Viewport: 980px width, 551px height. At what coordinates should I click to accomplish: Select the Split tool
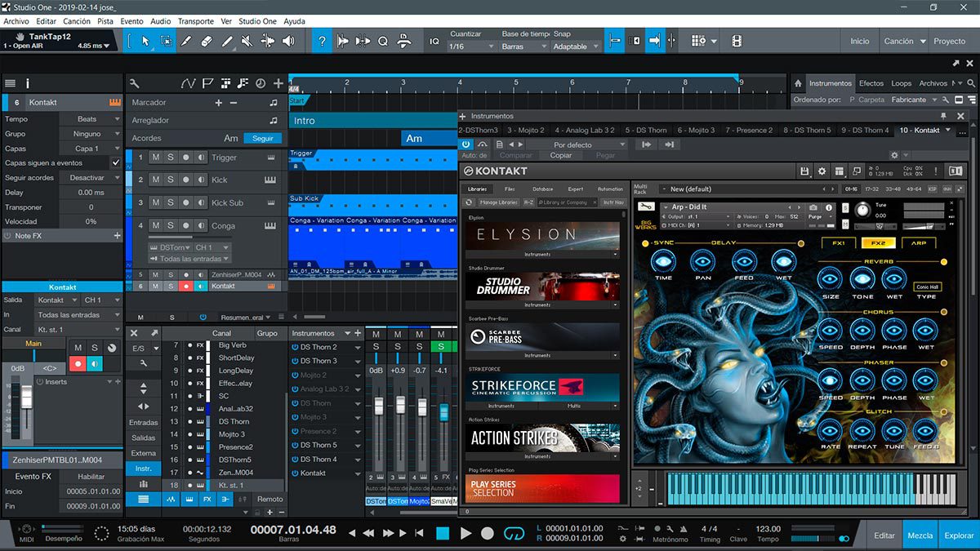186,41
